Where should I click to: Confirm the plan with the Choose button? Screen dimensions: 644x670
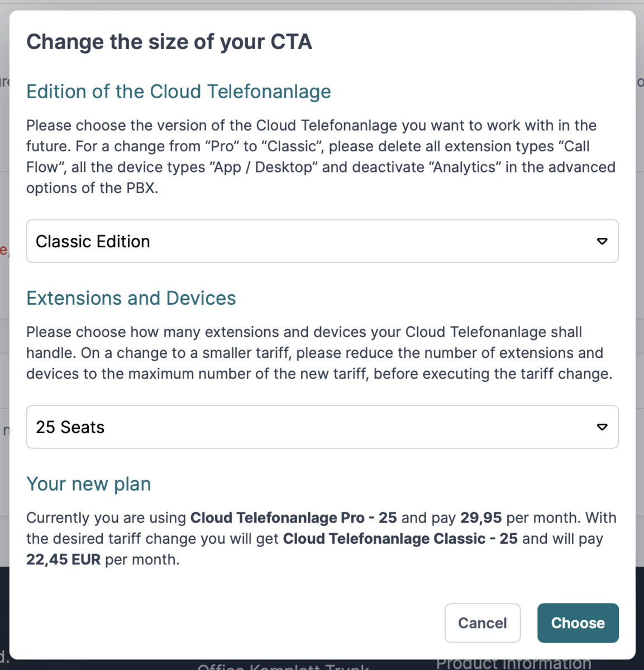[x=578, y=623]
